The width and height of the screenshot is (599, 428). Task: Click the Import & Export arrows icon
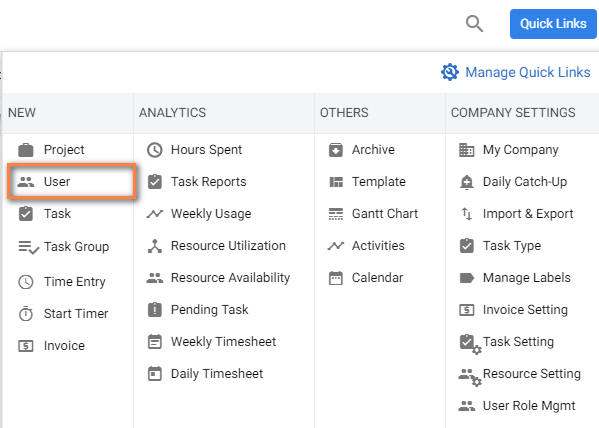click(x=466, y=214)
